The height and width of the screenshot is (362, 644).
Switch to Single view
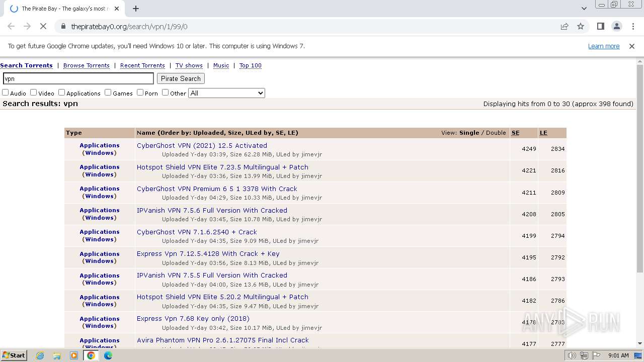(469, 133)
